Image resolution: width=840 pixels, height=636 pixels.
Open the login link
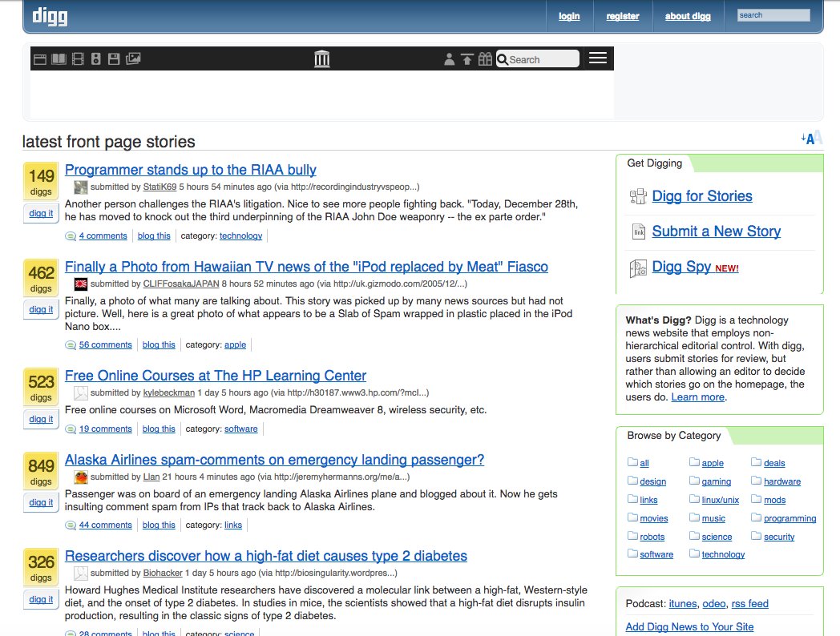coord(569,16)
